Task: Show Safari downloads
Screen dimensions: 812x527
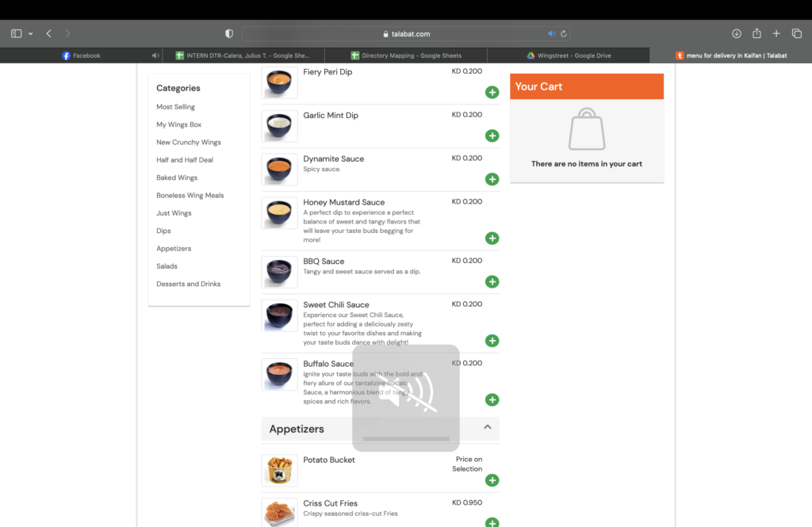Action: pos(737,33)
